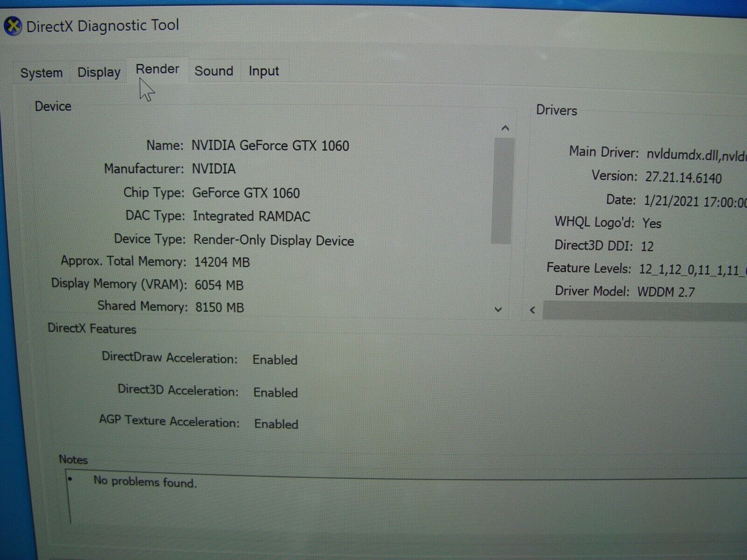Viewport: 747px width, 560px height.
Task: Select the Render-Only Display Device value
Action: coord(274,240)
